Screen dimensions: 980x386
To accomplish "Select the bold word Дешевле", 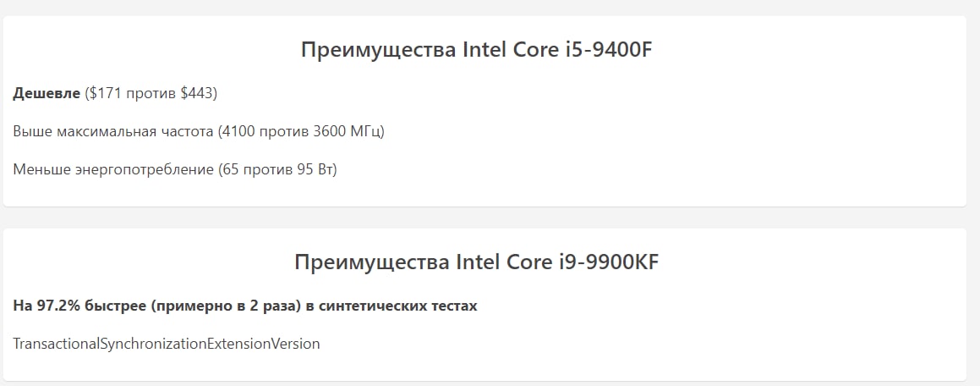I will 47,95.
